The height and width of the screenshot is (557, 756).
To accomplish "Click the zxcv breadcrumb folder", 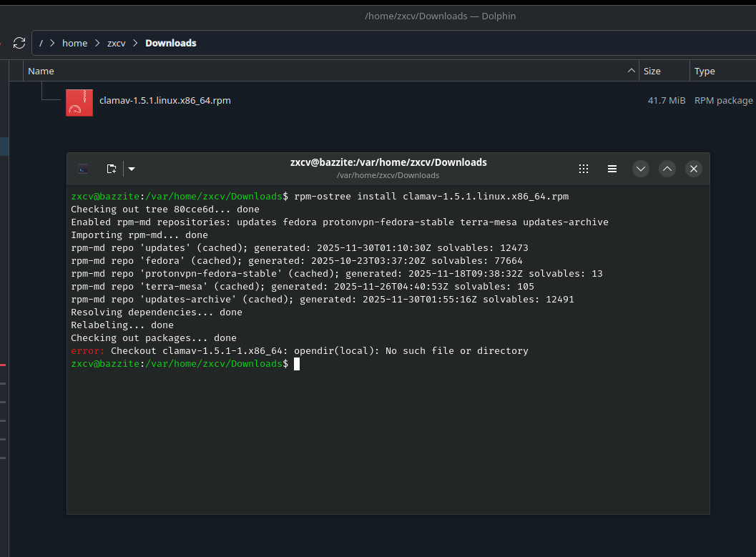I will (116, 43).
